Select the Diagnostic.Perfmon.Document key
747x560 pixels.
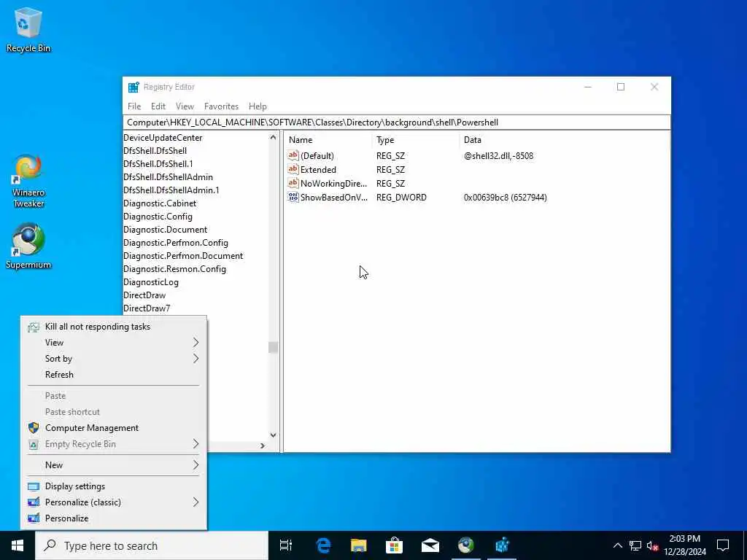click(183, 256)
